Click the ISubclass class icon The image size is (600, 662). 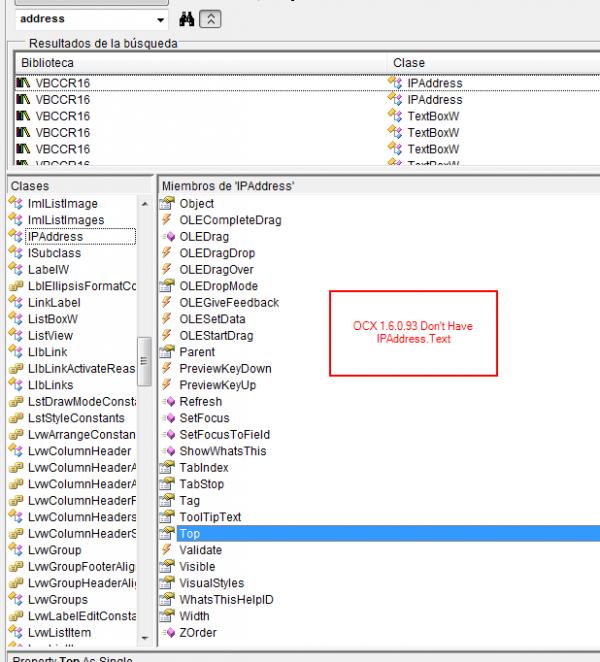[x=16, y=253]
